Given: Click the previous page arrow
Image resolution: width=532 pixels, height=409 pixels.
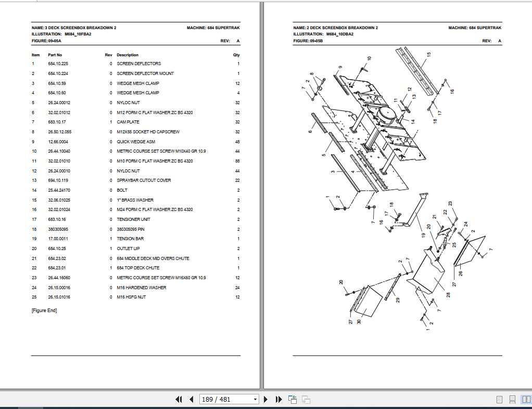Looking at the screenshot, I should coord(192,399).
